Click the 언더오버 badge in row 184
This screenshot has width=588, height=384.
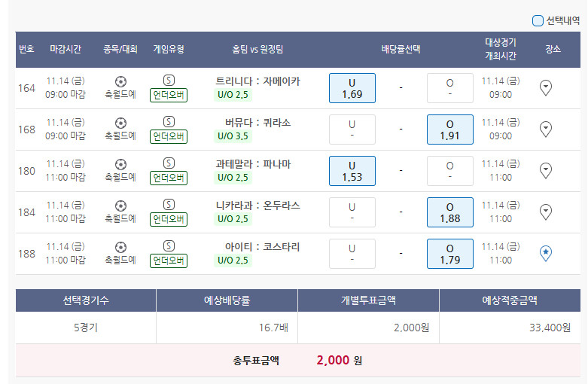[169, 219]
